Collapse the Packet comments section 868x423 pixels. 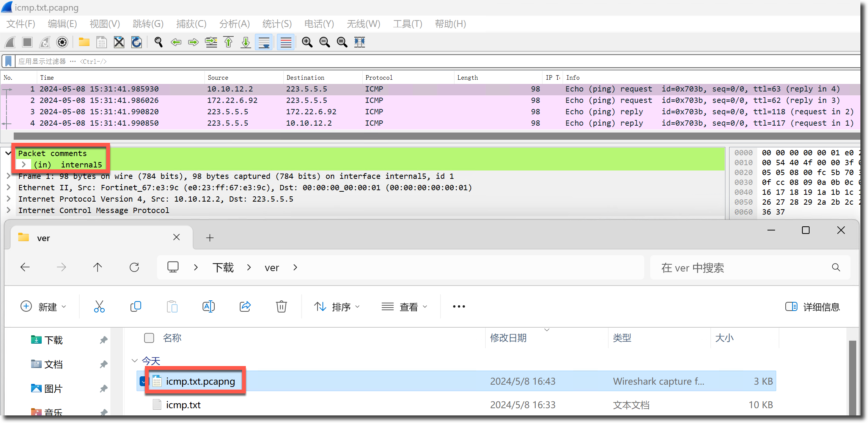(x=8, y=153)
